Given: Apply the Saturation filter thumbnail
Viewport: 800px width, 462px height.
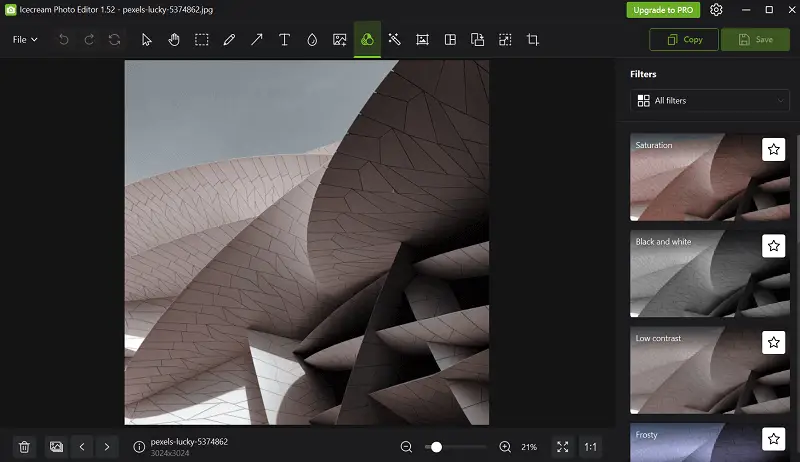Looking at the screenshot, I should pos(710,177).
